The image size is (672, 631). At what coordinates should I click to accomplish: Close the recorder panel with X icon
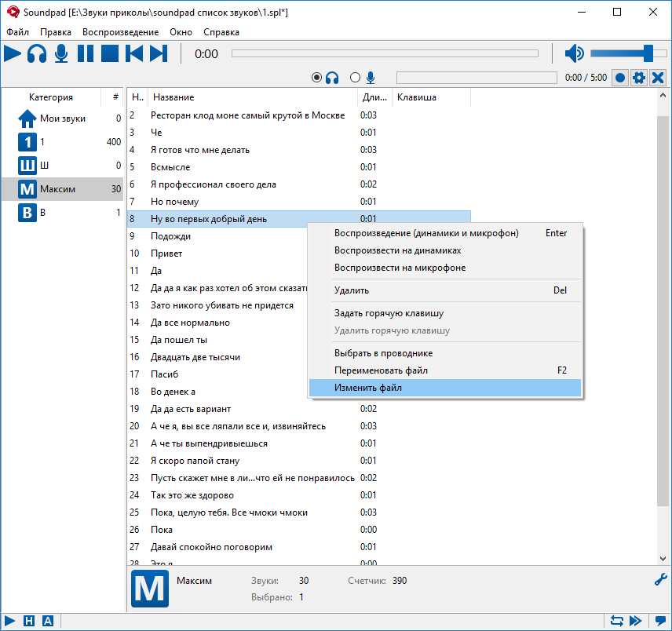(x=658, y=78)
